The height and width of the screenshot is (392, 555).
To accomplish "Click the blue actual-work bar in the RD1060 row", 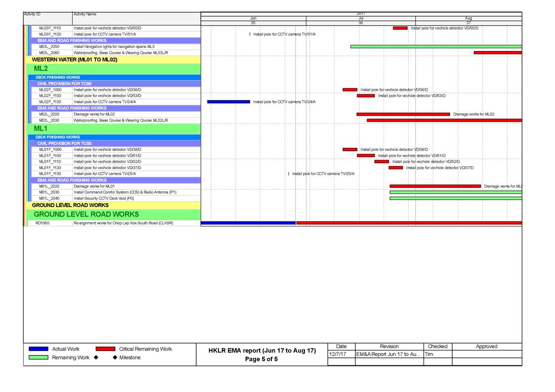I will tap(248, 223).
